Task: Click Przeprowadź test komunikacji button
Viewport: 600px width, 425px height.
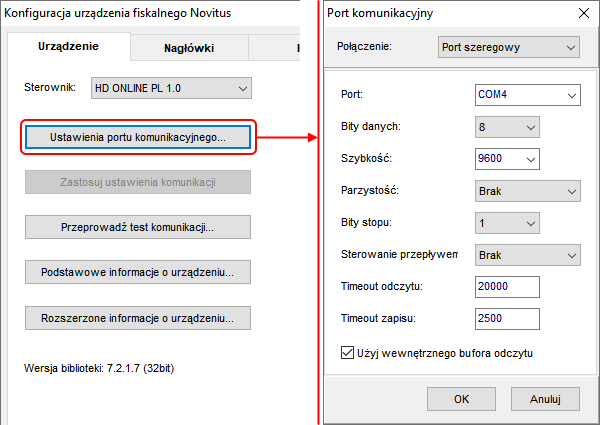Action: point(138,227)
